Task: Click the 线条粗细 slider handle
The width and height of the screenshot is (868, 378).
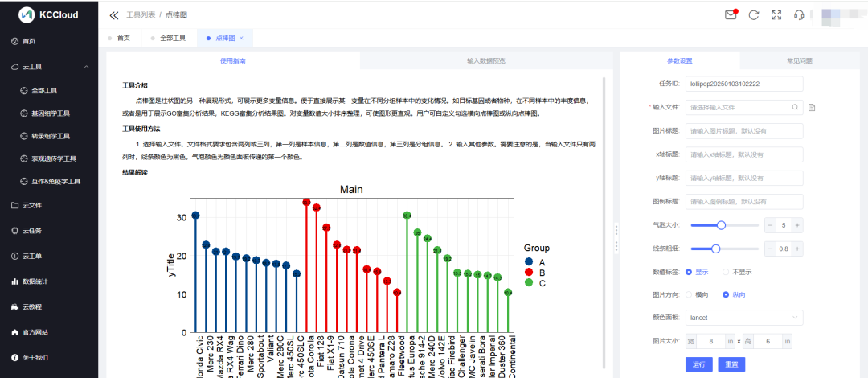Action: [715, 249]
